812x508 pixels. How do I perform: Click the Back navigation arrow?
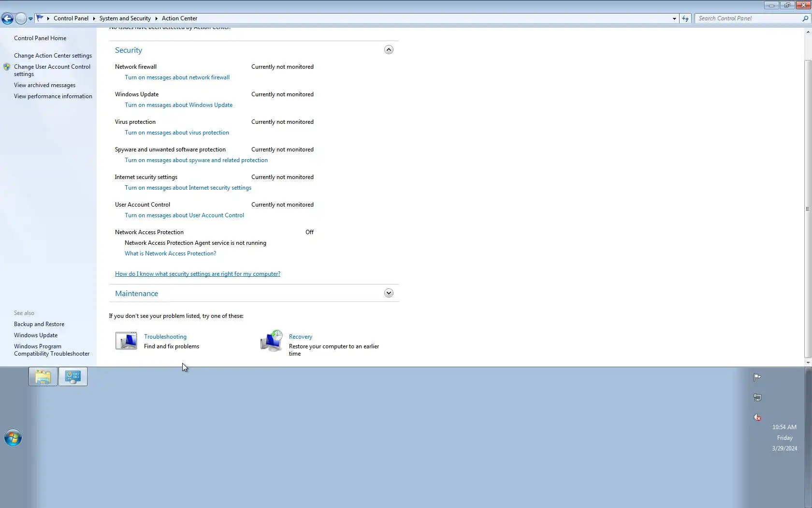pos(7,18)
